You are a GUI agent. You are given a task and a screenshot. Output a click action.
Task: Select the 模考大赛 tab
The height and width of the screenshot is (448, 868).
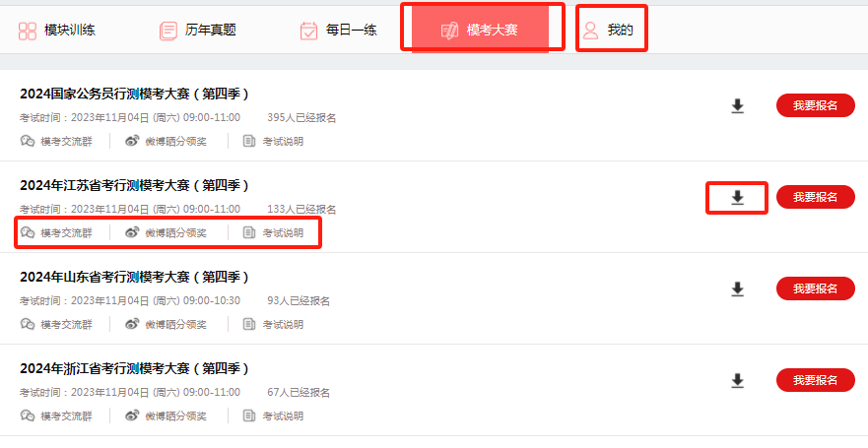coord(480,30)
